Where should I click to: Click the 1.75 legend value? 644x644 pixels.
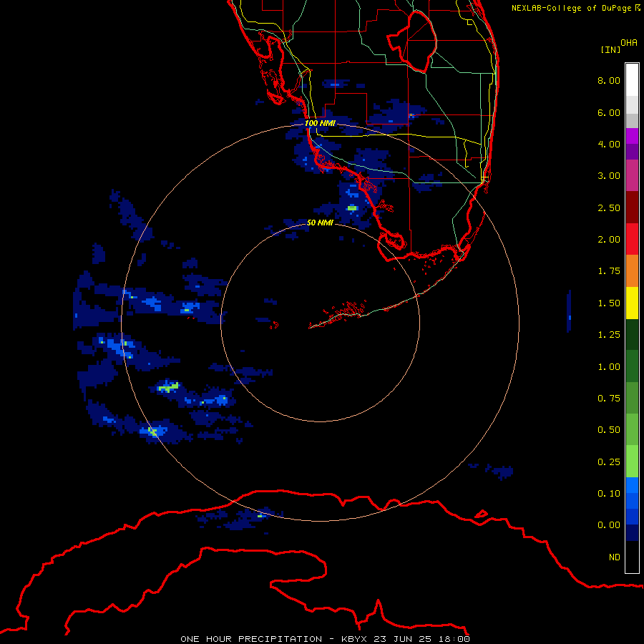click(x=609, y=271)
